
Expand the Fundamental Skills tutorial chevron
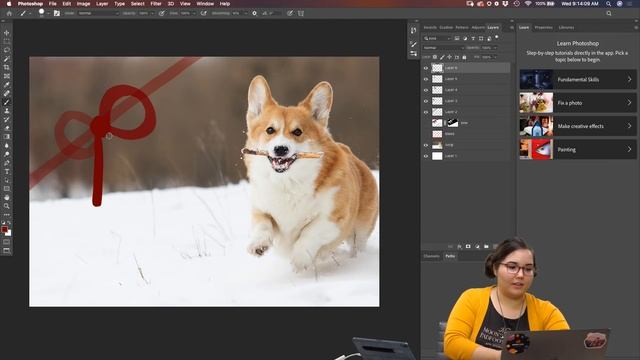[629, 80]
